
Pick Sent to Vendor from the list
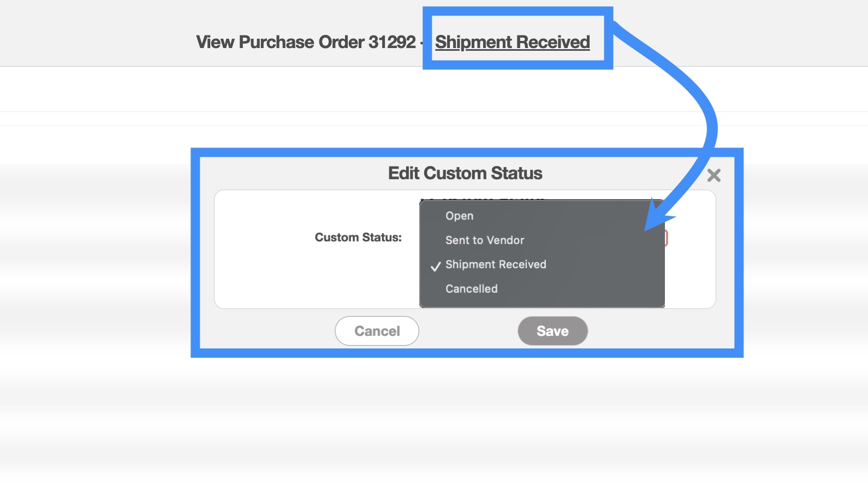point(484,240)
